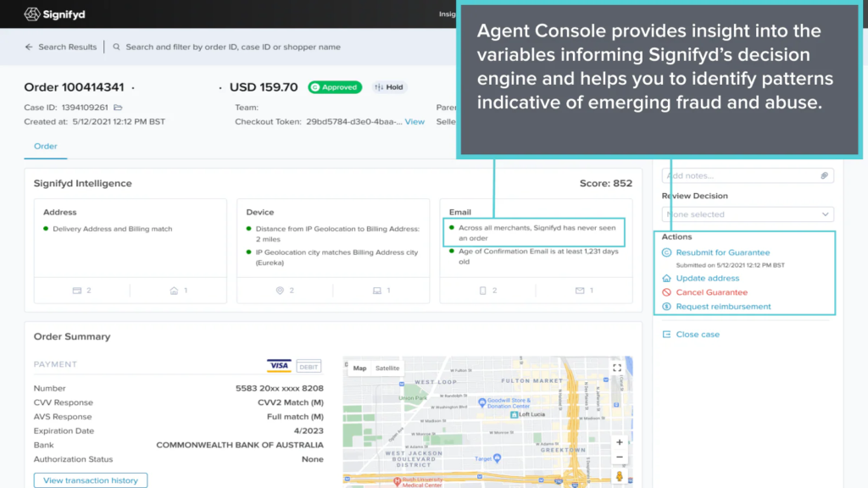Enter fullscreen mode on the map

click(618, 368)
